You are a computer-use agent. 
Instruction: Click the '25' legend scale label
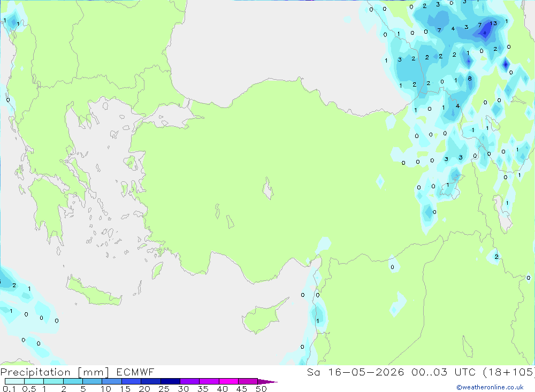coord(164,389)
